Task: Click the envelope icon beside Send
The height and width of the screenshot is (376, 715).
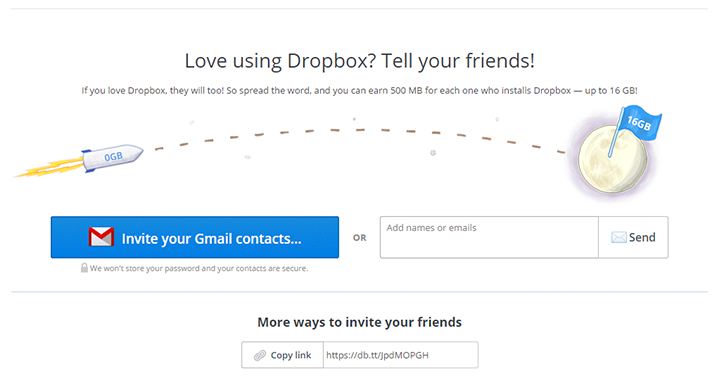Action: pos(618,237)
